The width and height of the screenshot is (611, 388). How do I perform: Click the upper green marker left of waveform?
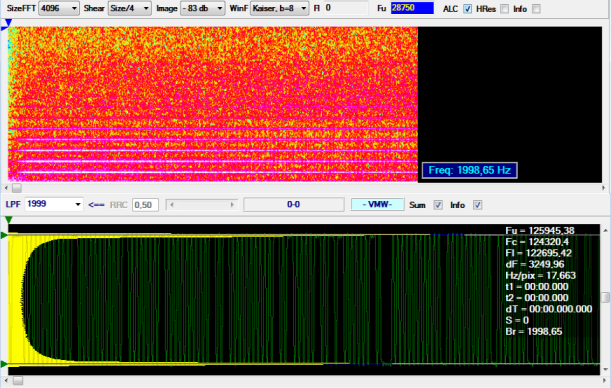click(4, 235)
